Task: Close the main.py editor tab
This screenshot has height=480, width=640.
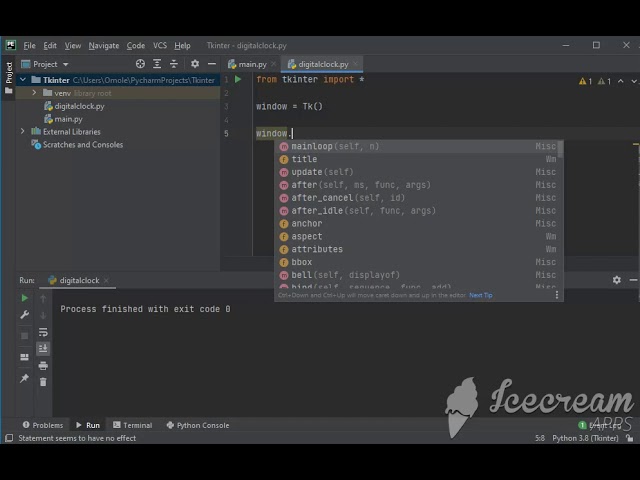Action: click(273, 64)
